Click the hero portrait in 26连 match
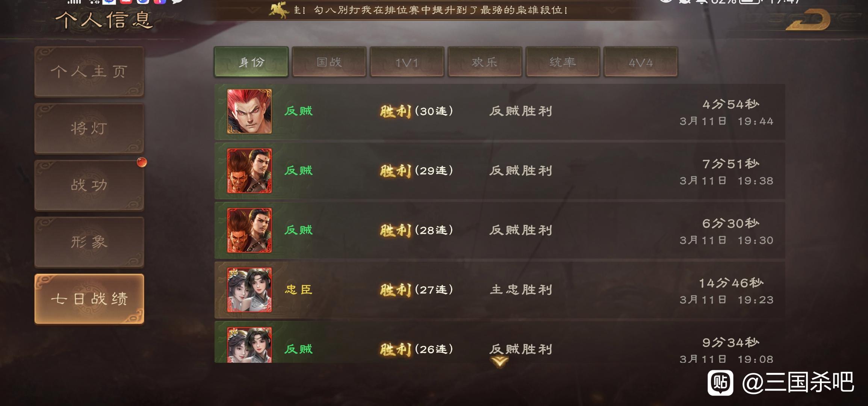Screen dimensions: 868x406 coord(249,345)
